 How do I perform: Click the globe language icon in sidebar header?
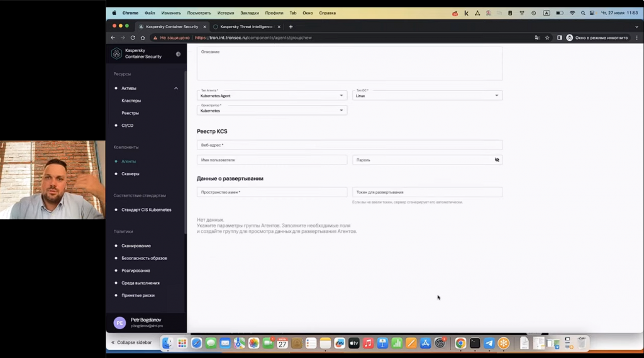point(178,54)
